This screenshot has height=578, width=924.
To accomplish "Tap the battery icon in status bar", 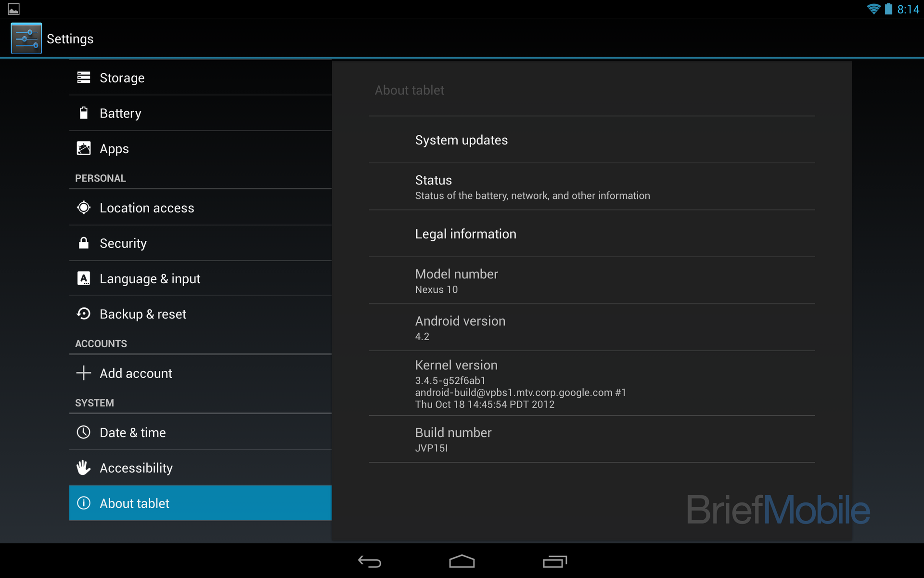I will (890, 9).
